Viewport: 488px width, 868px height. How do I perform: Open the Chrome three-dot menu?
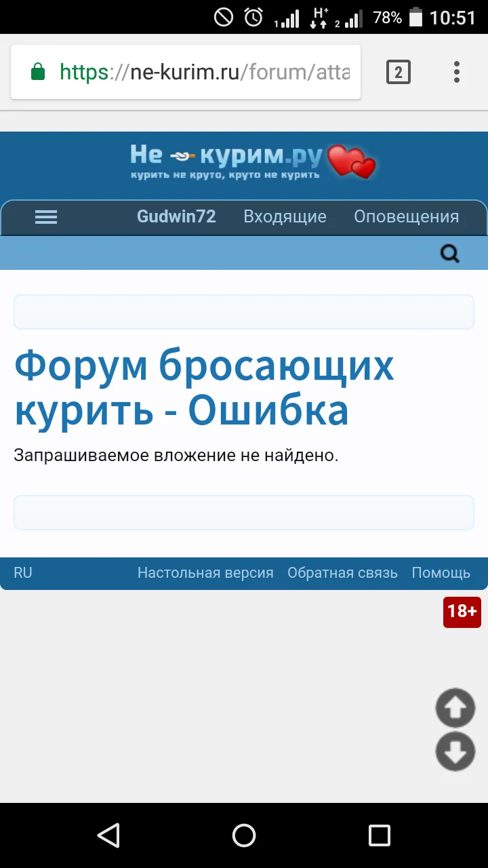(x=457, y=72)
